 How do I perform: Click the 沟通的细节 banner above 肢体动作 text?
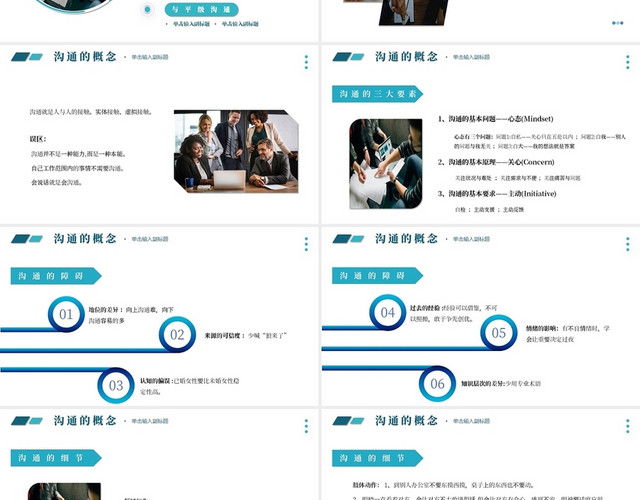(378, 458)
